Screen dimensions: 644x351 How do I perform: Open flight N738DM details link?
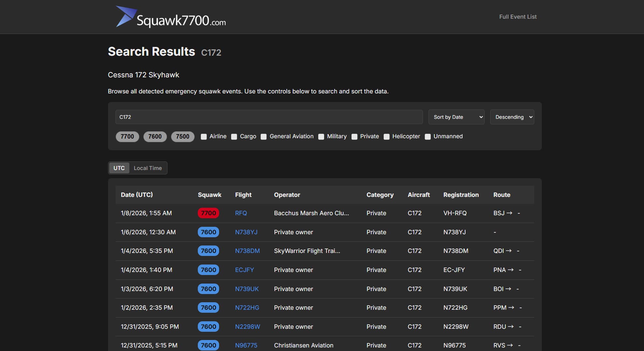[x=247, y=251]
